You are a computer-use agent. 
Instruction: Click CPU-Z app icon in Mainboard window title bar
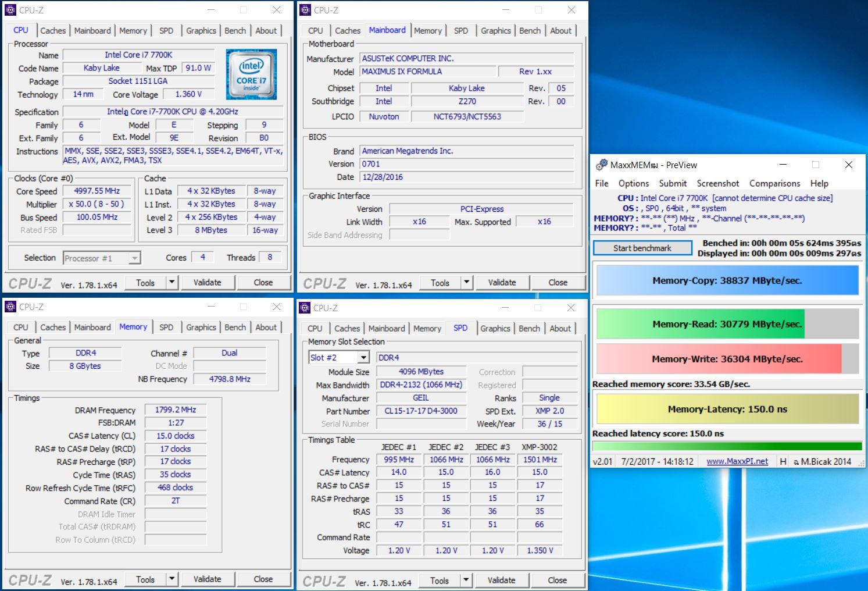305,10
